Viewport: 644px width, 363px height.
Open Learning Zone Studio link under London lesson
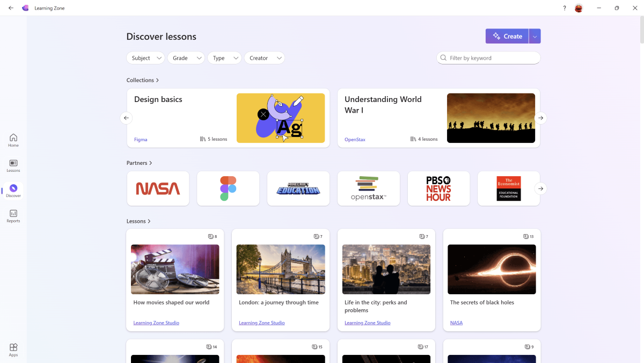[x=262, y=323]
